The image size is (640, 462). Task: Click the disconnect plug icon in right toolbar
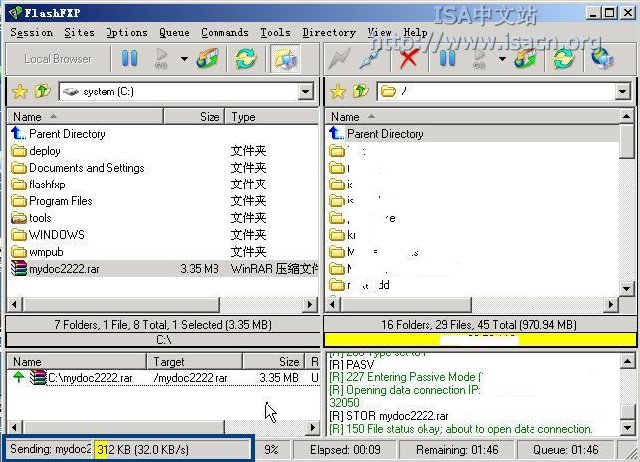pyautogui.click(x=373, y=58)
